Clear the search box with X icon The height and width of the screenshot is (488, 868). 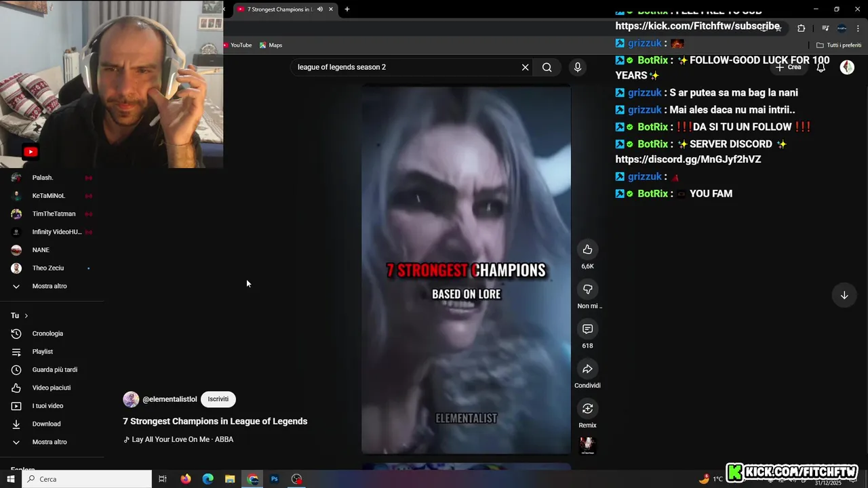click(525, 67)
